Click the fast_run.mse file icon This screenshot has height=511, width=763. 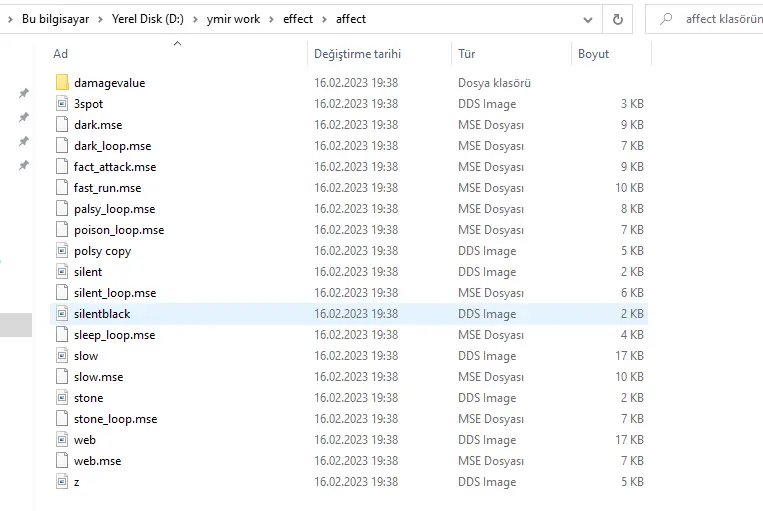[62, 188]
